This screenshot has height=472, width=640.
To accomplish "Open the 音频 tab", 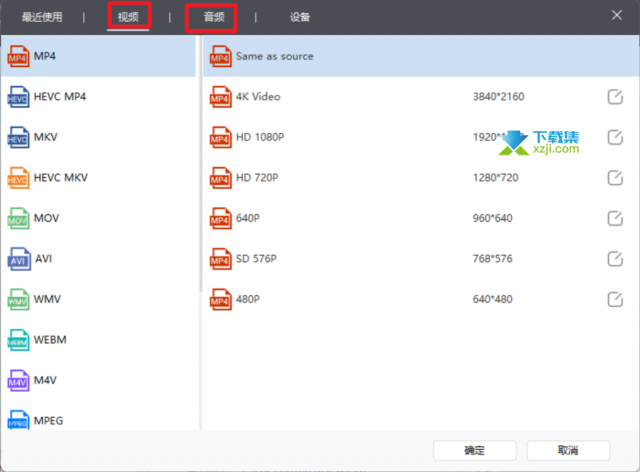I will (214, 17).
